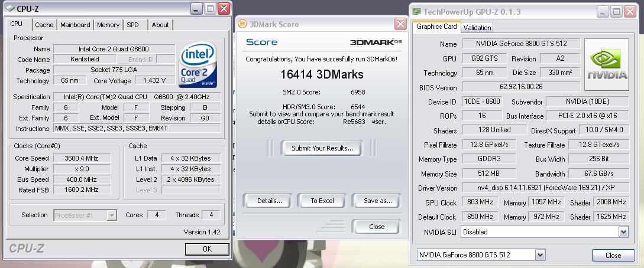The height and width of the screenshot is (268, 644).
Task: Click the CPU Name field Intel Core 2 Quad Q6600
Action: [114, 49]
